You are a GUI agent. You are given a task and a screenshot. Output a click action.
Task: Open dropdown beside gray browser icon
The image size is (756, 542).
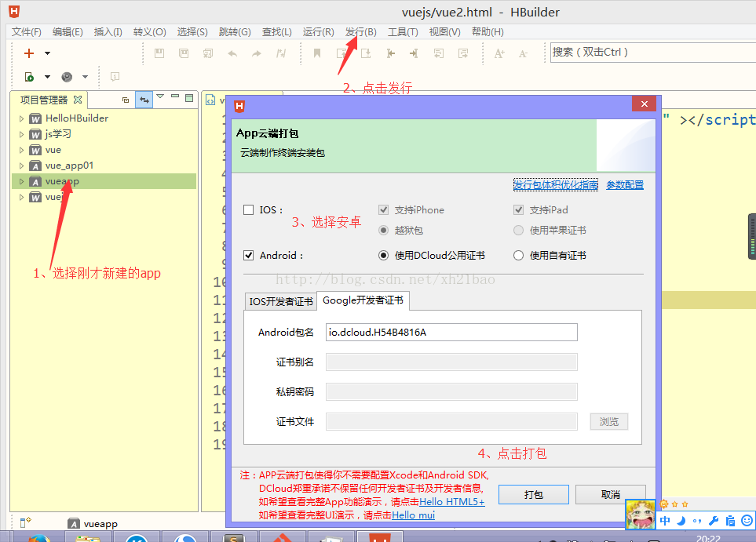[85, 77]
